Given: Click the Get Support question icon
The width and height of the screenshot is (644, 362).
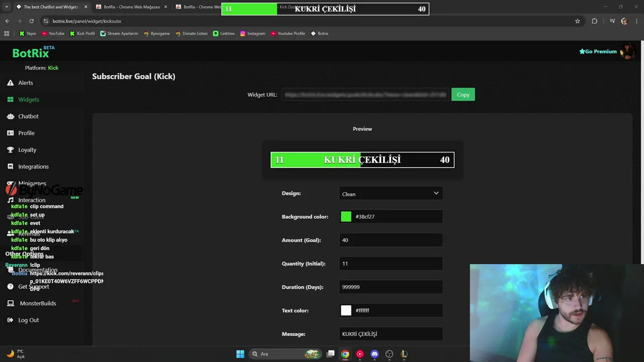Looking at the screenshot, I should pos(10,287).
